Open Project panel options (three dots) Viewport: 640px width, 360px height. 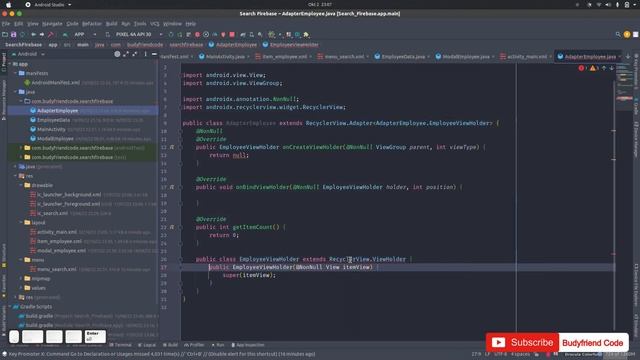(x=145, y=54)
